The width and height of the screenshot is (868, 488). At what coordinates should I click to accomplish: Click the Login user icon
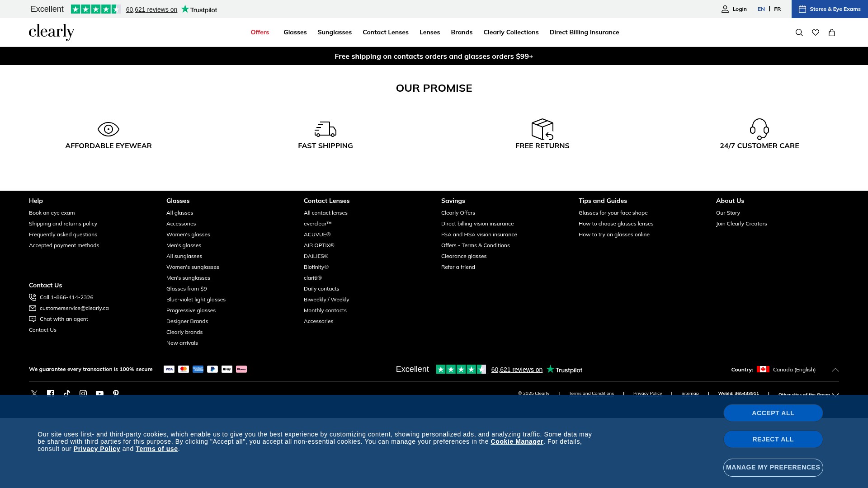coord(725,9)
